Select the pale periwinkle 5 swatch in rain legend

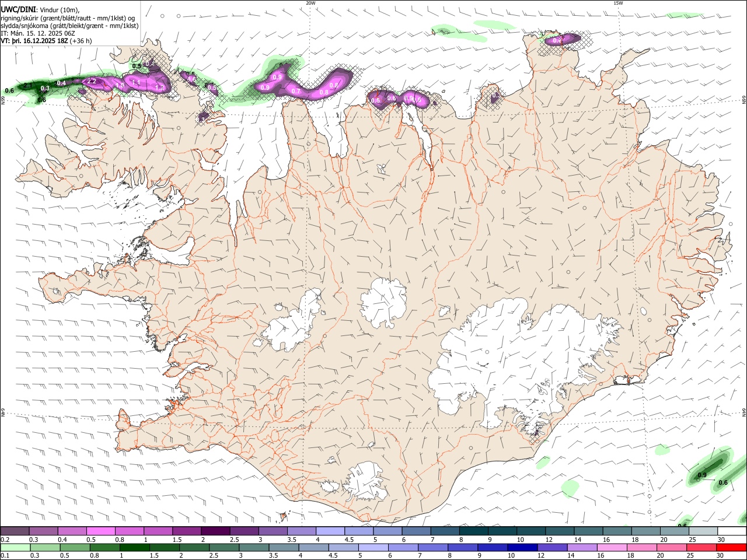373,548
